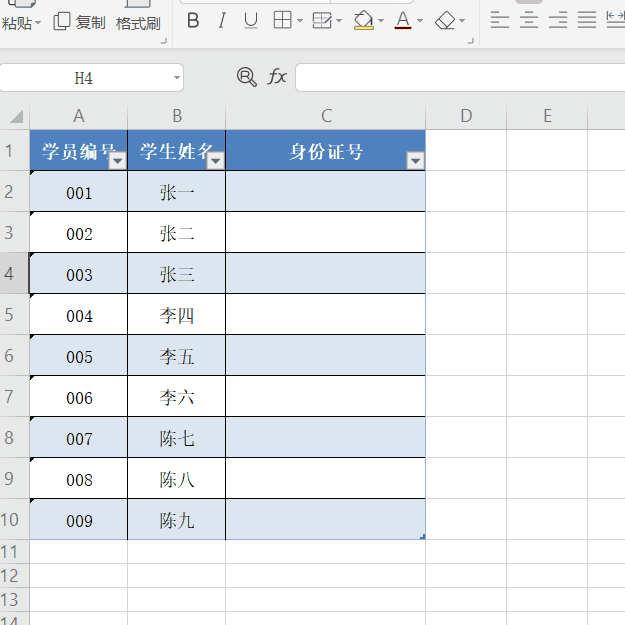Click cell containing 006

79,397
